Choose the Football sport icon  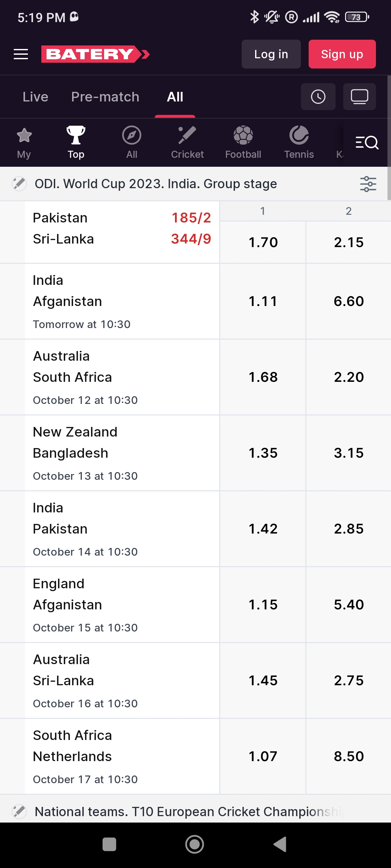pyautogui.click(x=243, y=142)
